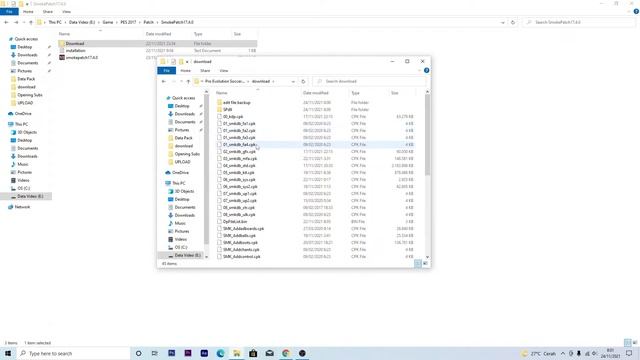Sort by Type column in download window

[x=356, y=93]
